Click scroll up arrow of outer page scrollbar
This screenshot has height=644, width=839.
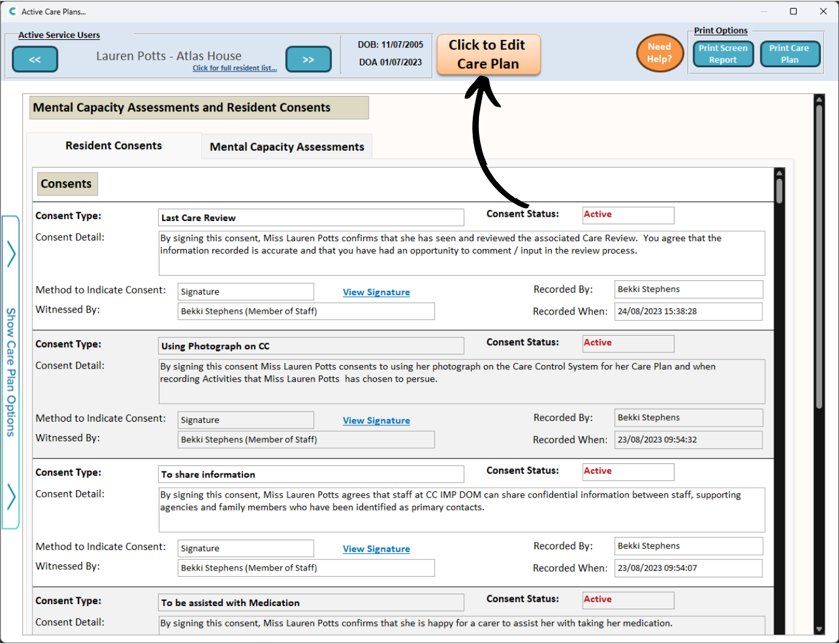[x=819, y=99]
